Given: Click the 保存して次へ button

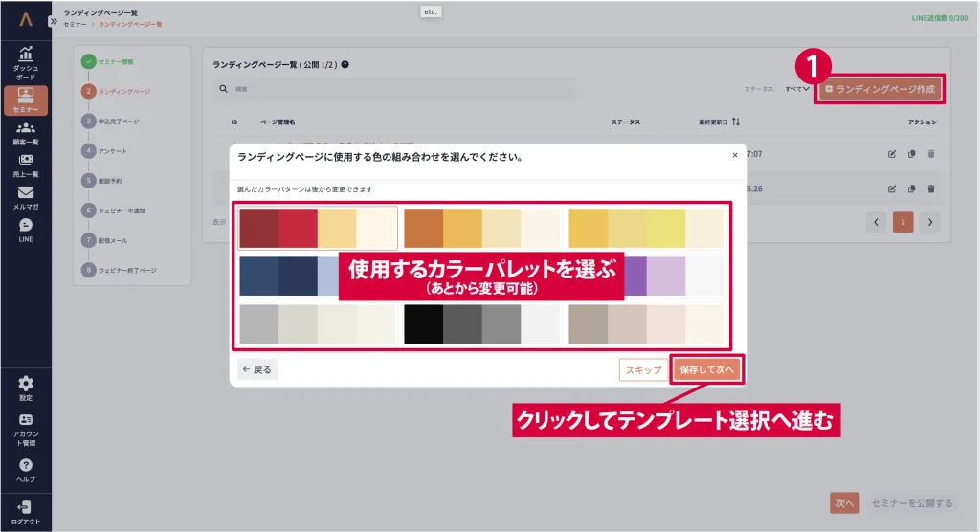Looking at the screenshot, I should click(706, 369).
